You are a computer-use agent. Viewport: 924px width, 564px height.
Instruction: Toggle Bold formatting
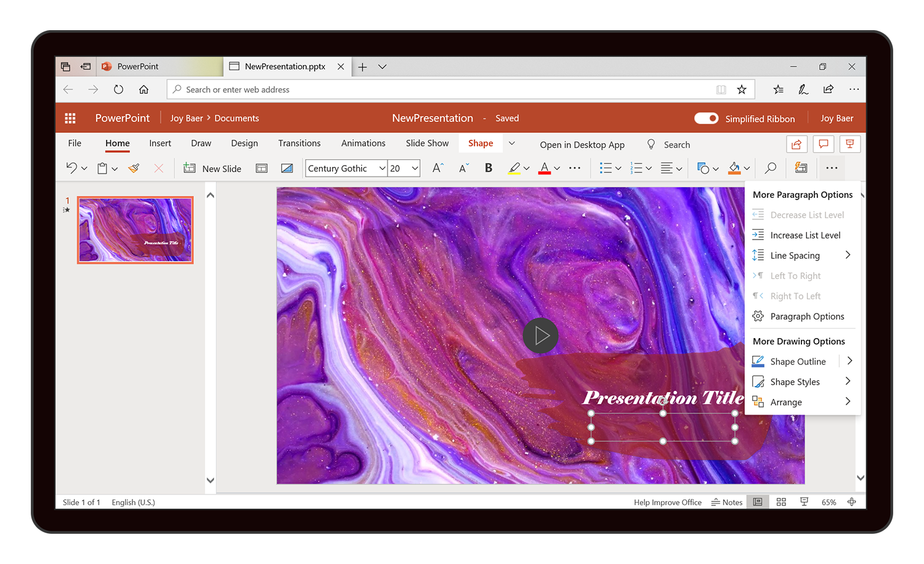(488, 168)
